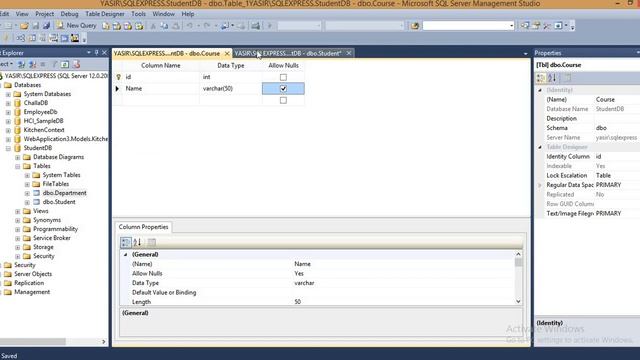Select the Server Objects folder
This screenshot has width=640, height=360.
(33, 274)
